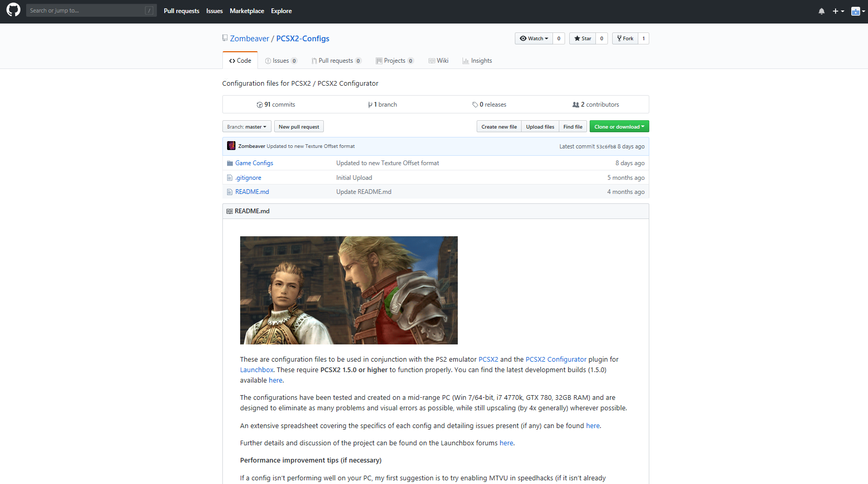Open the notifications bell
The height and width of the screenshot is (484, 868).
click(821, 11)
